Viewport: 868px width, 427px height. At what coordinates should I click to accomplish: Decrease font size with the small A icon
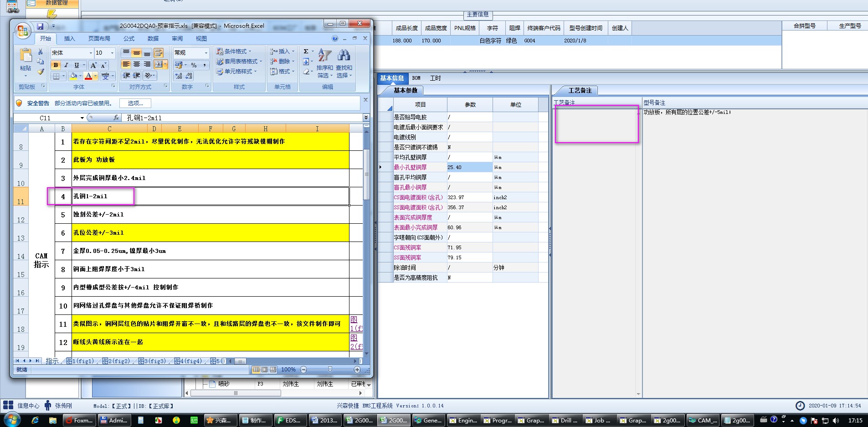coord(104,65)
